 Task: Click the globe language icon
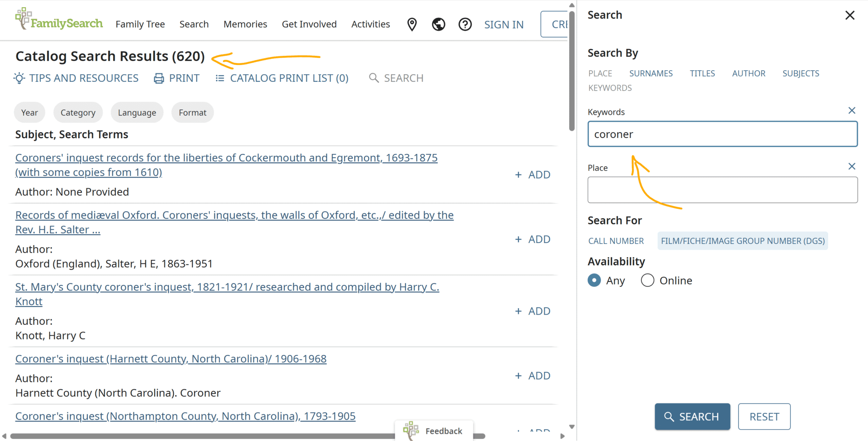click(x=438, y=25)
